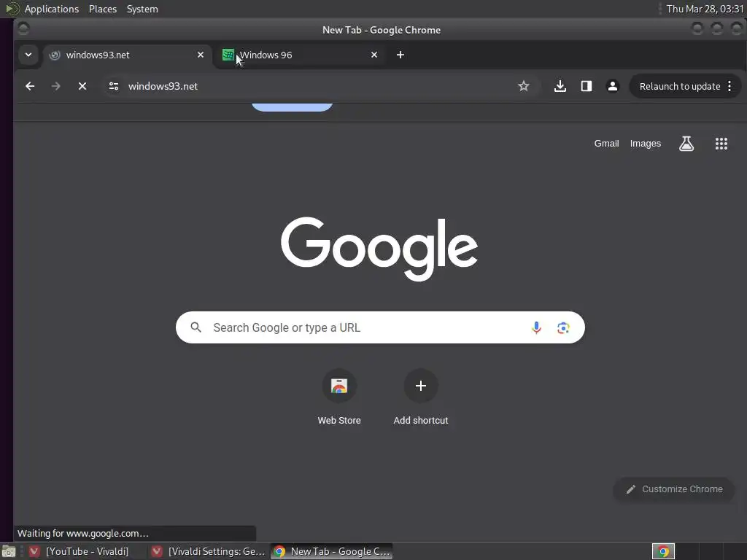Viewport: 747px width, 560px height.
Task: Click the Windows 96 tab favicon
Action: pyautogui.click(x=228, y=55)
